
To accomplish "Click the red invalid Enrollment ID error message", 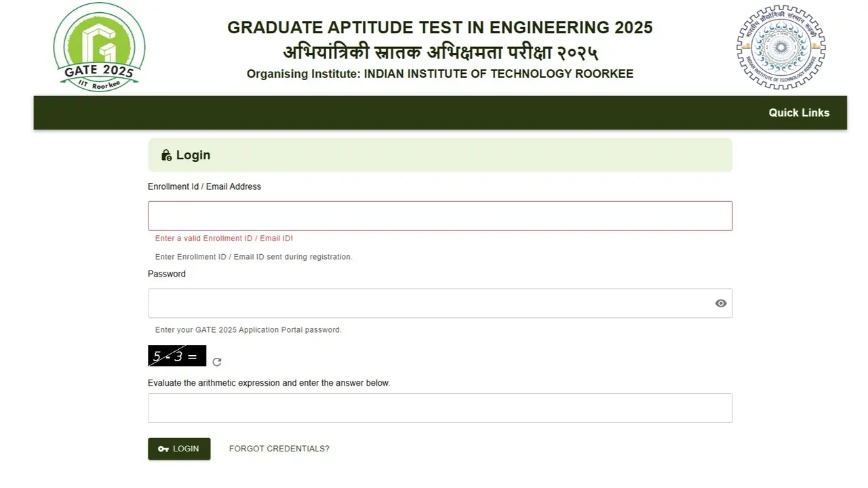I will [224, 239].
